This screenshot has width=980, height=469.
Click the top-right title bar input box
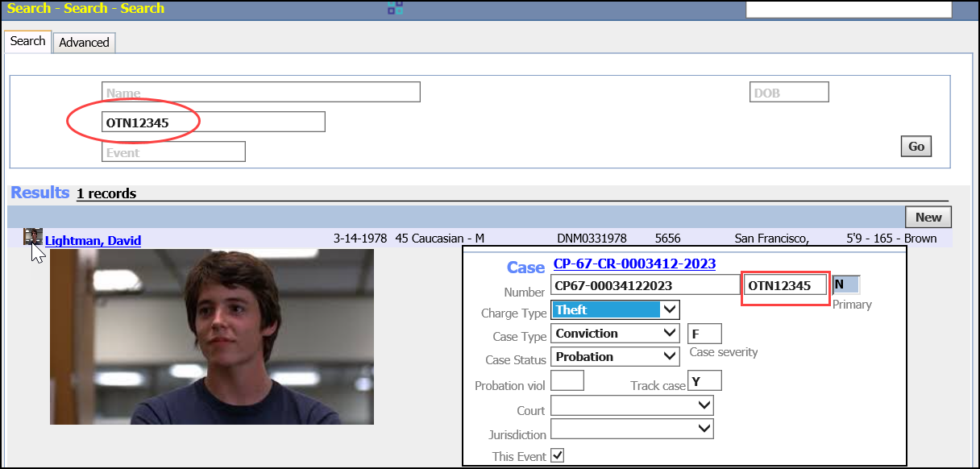pyautogui.click(x=849, y=9)
